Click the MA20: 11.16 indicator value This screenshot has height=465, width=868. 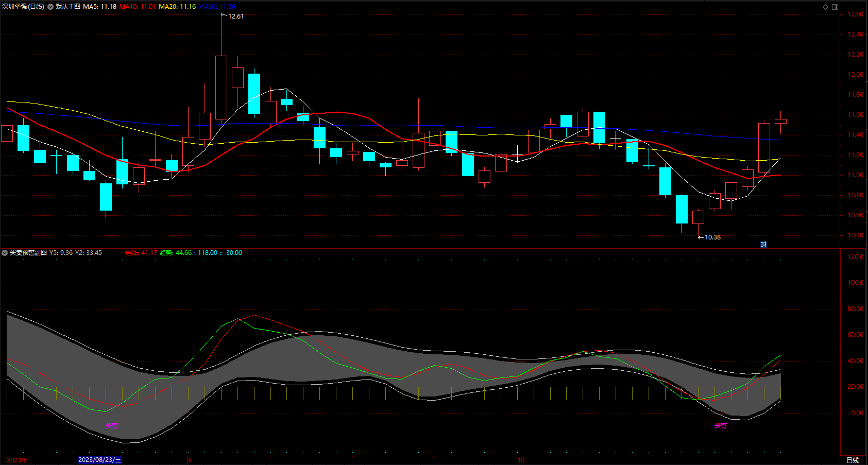pos(177,7)
